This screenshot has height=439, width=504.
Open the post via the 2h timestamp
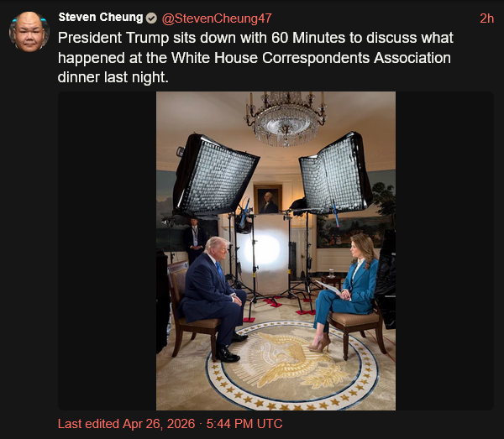point(486,18)
